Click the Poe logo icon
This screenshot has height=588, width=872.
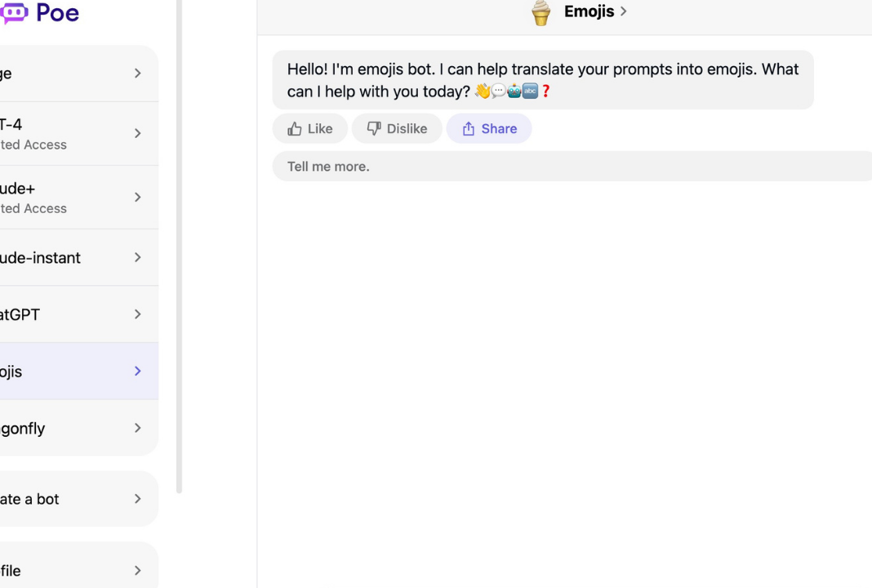13,12
